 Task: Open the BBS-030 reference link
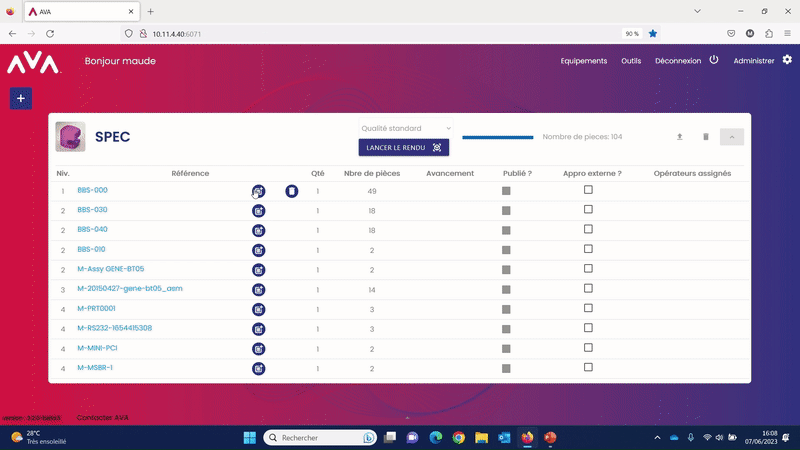92,210
